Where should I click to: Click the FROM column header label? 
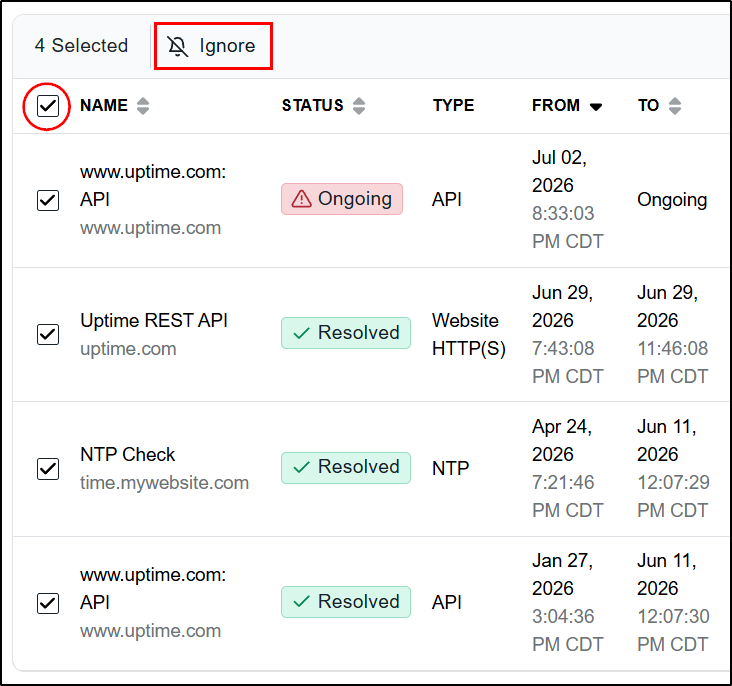(556, 106)
